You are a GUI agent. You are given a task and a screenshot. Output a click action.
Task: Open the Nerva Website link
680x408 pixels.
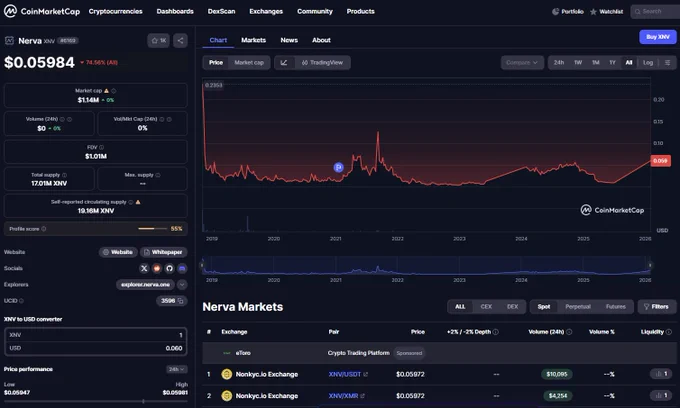118,252
